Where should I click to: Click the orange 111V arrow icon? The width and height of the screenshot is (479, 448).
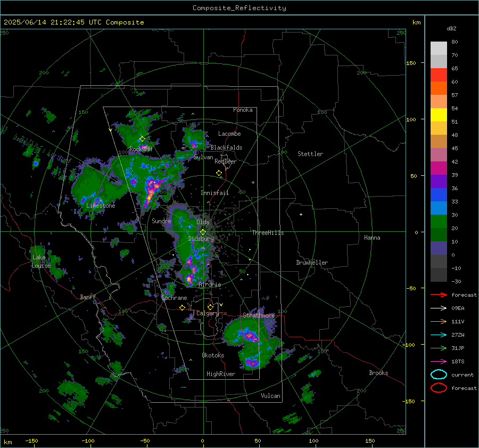click(x=439, y=321)
